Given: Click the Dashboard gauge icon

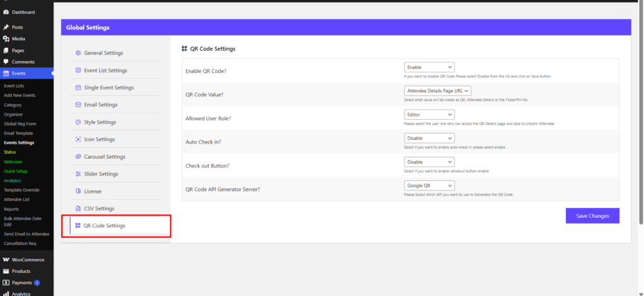Looking at the screenshot, I should (6, 13).
